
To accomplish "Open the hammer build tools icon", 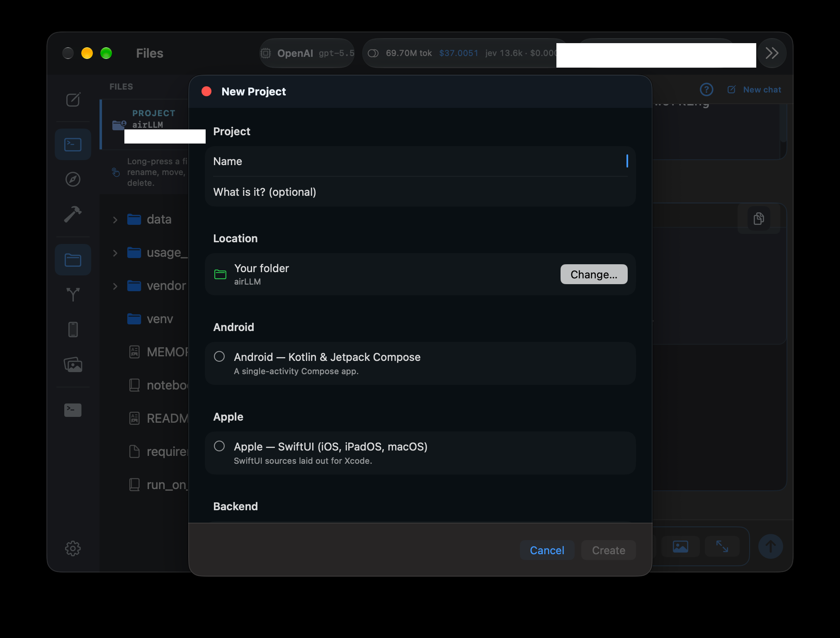I will (73, 214).
